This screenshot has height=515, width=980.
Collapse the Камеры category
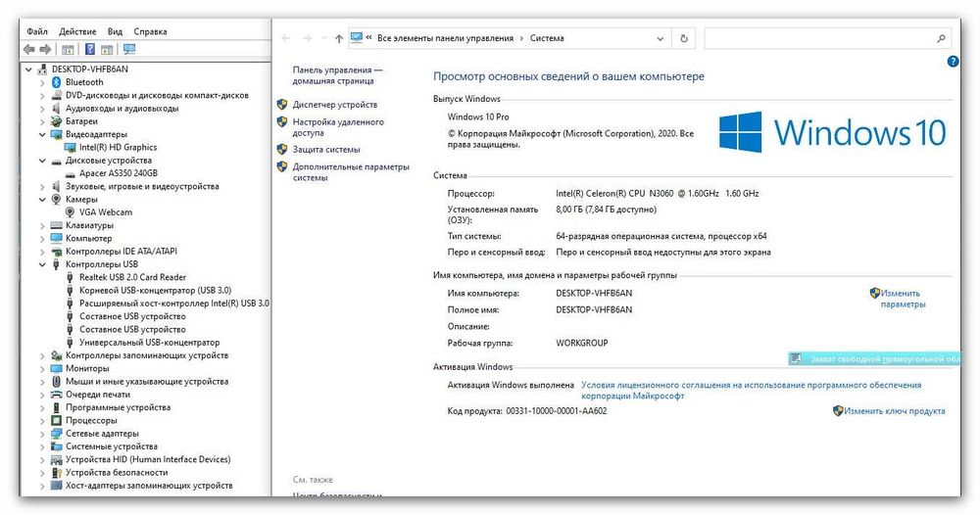[42, 199]
